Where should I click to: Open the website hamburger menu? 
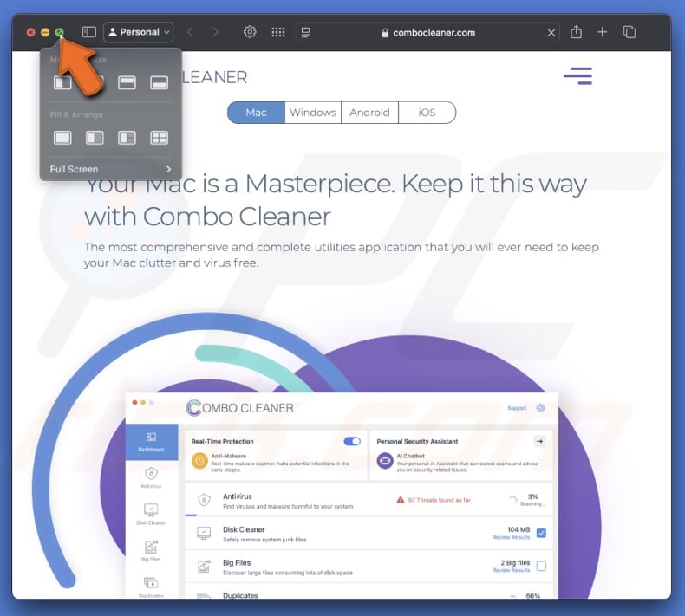[x=577, y=76]
